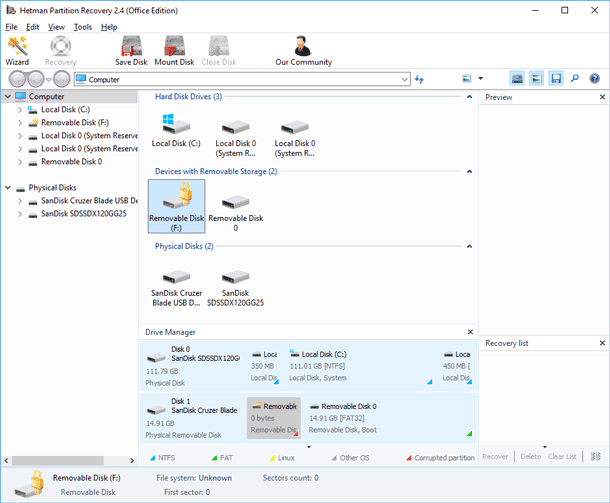Image resolution: width=610 pixels, height=503 pixels.
Task: Open the view mode icon in toolbar
Action: tap(467, 79)
